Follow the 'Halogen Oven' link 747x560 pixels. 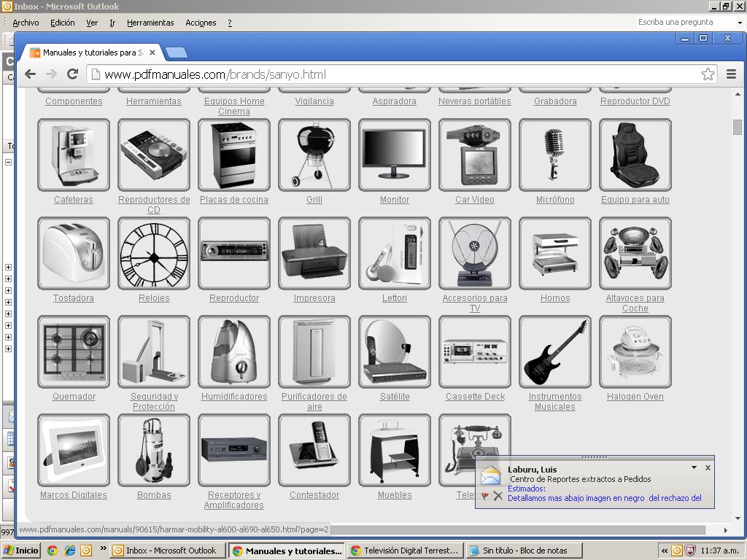coord(635,396)
